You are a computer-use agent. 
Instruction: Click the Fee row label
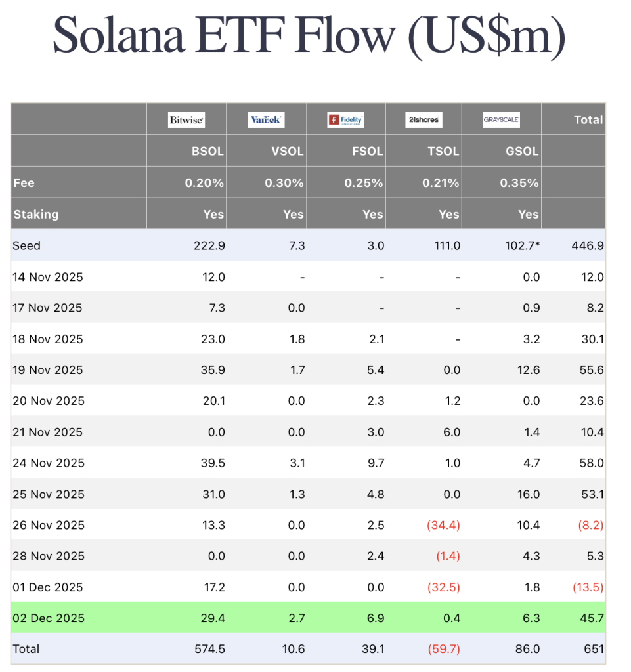(x=24, y=183)
